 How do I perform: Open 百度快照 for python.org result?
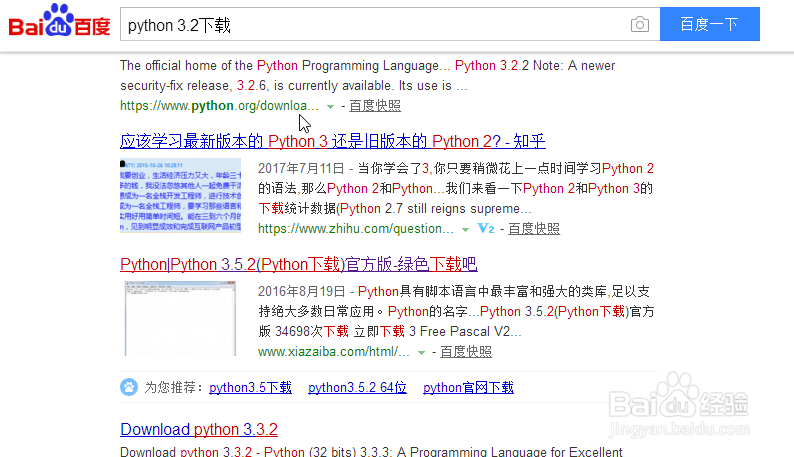coord(375,106)
